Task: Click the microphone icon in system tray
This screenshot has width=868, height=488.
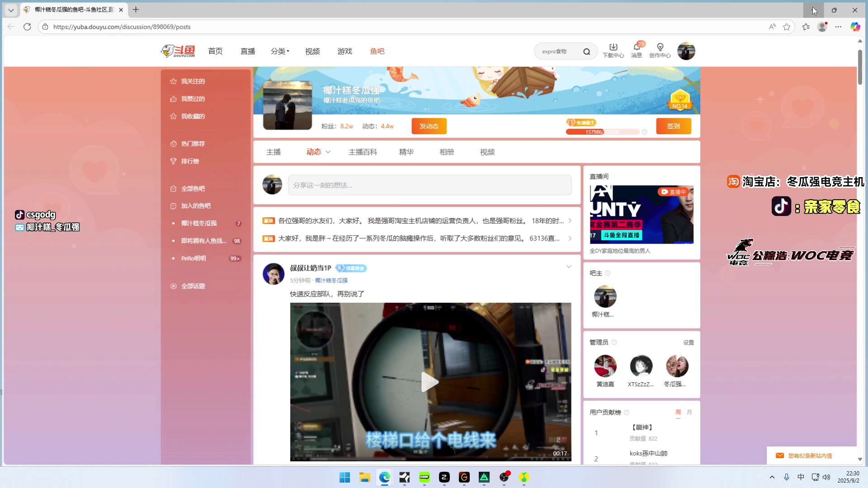Action: point(787,477)
